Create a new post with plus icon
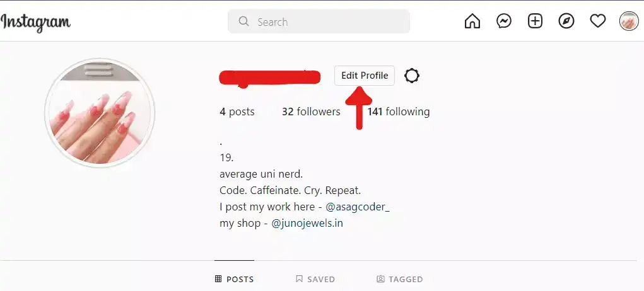This screenshot has height=291, width=644. (535, 21)
